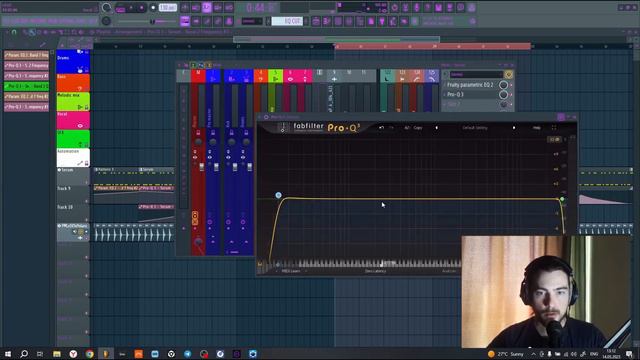
Task: Select the SFX track header in playlist
Action: 73,139
